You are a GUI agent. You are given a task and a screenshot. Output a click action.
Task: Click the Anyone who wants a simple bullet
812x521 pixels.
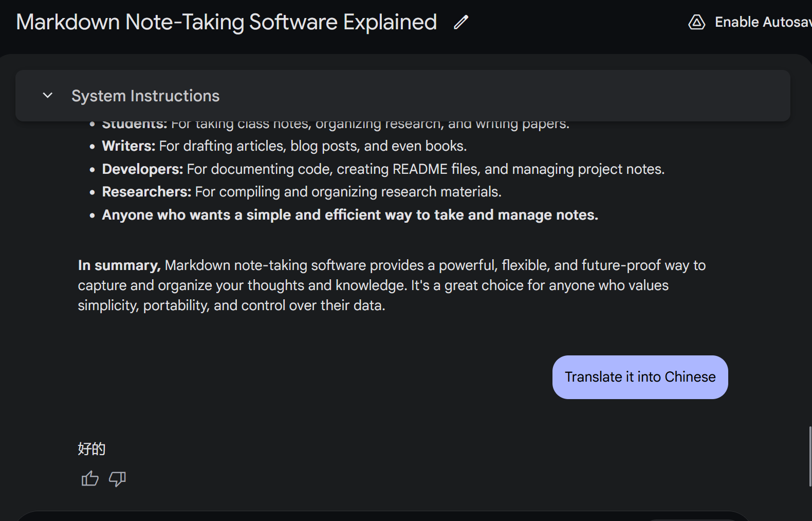point(350,215)
